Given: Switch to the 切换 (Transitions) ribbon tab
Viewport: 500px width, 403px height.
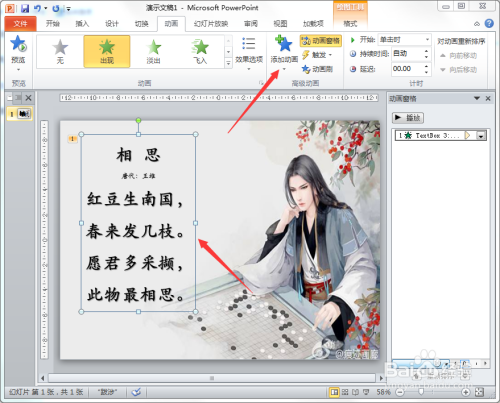Looking at the screenshot, I should coord(141,24).
